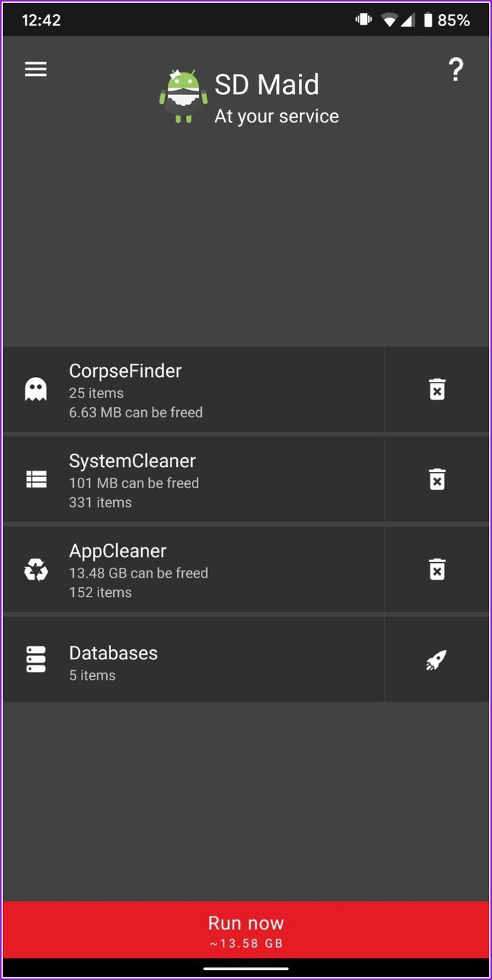Tap the clock showing 12:42

click(x=41, y=20)
